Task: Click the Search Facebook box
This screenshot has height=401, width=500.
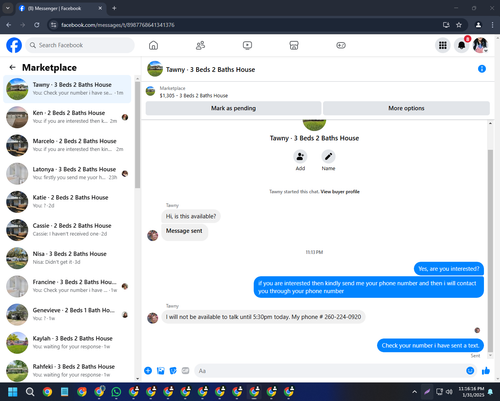Action: 80,45
